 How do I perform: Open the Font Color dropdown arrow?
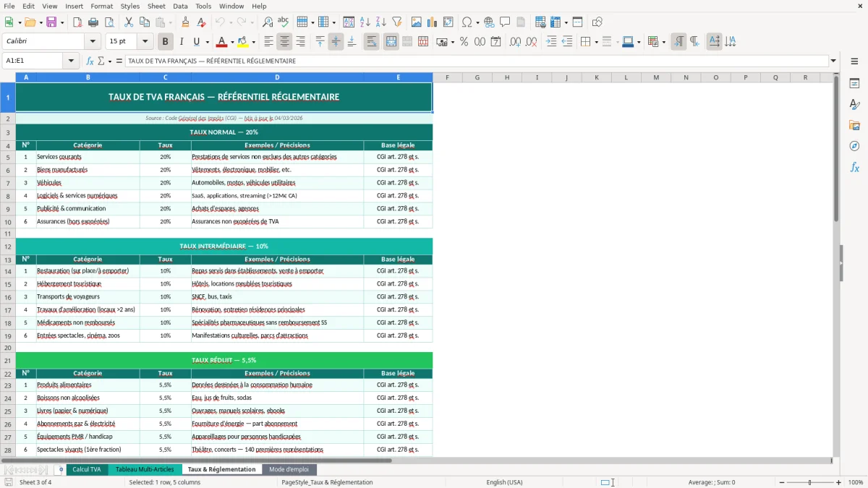pyautogui.click(x=233, y=42)
